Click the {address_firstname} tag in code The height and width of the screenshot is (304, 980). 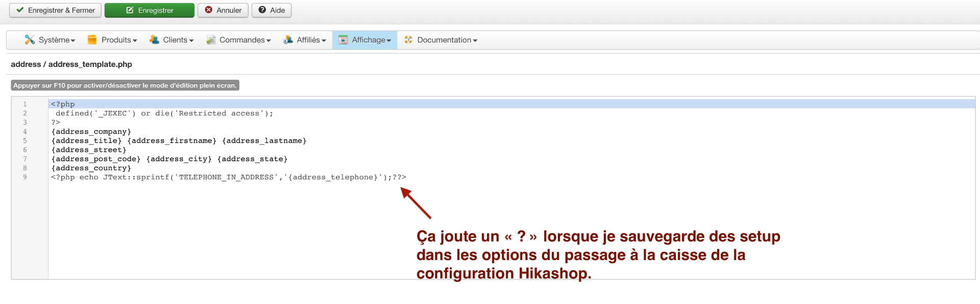click(x=172, y=141)
